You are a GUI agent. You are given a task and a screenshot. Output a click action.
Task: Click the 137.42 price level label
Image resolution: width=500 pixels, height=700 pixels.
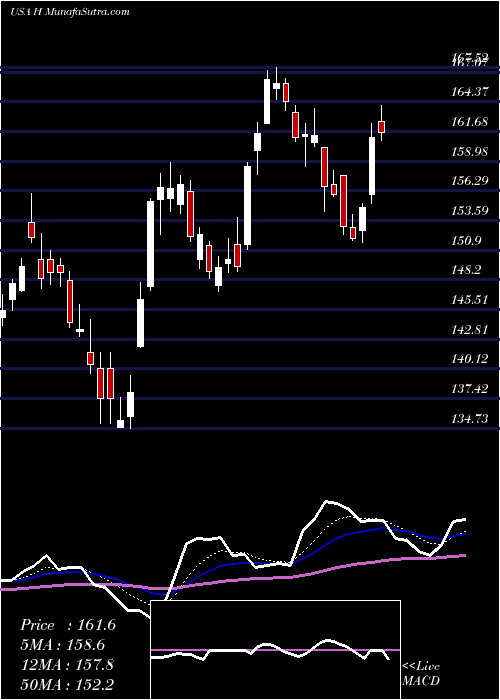(470, 389)
